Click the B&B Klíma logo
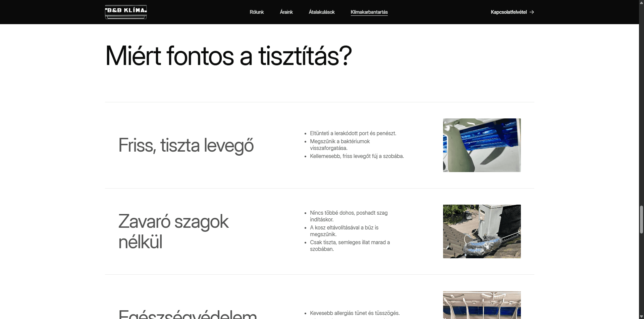Screen dimensions: 644x319 [x=126, y=12]
